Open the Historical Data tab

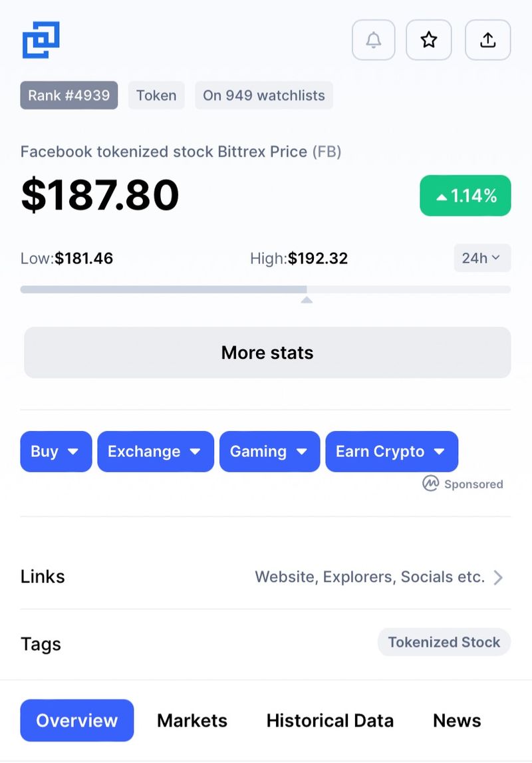[330, 720]
